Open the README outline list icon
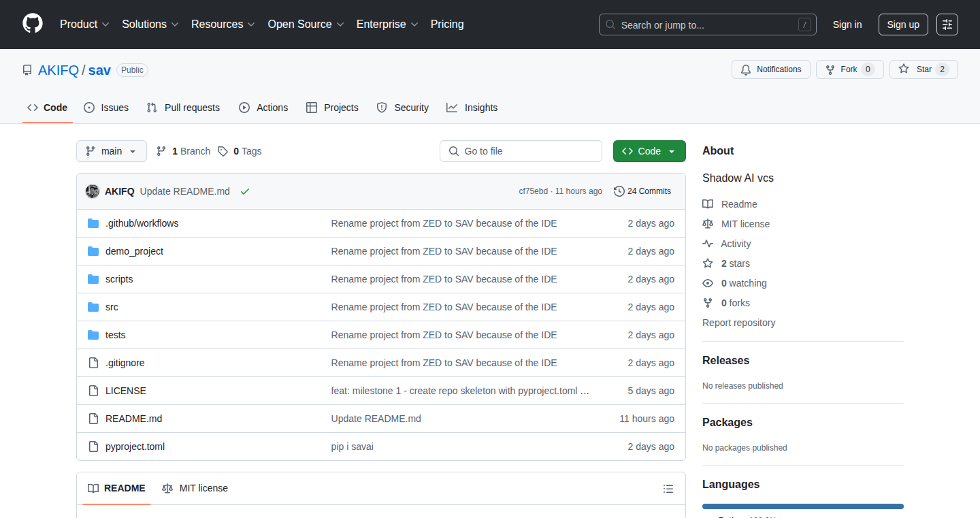The image size is (980, 518). coord(668,489)
